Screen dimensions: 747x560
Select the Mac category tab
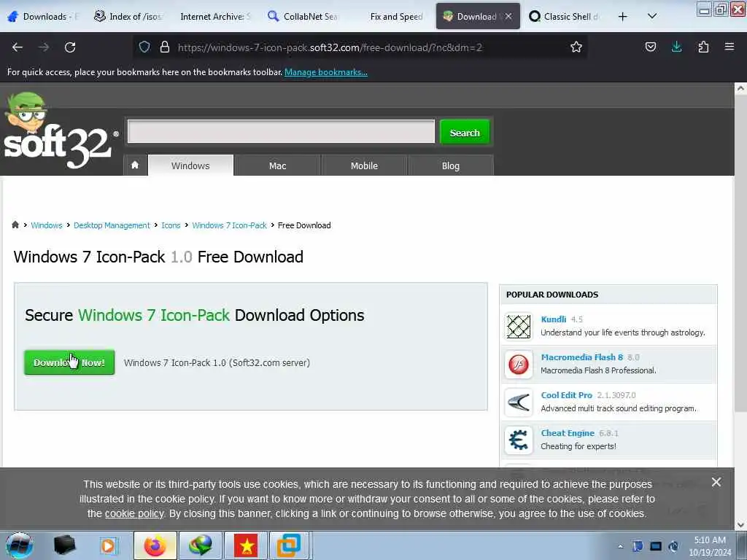tap(277, 166)
